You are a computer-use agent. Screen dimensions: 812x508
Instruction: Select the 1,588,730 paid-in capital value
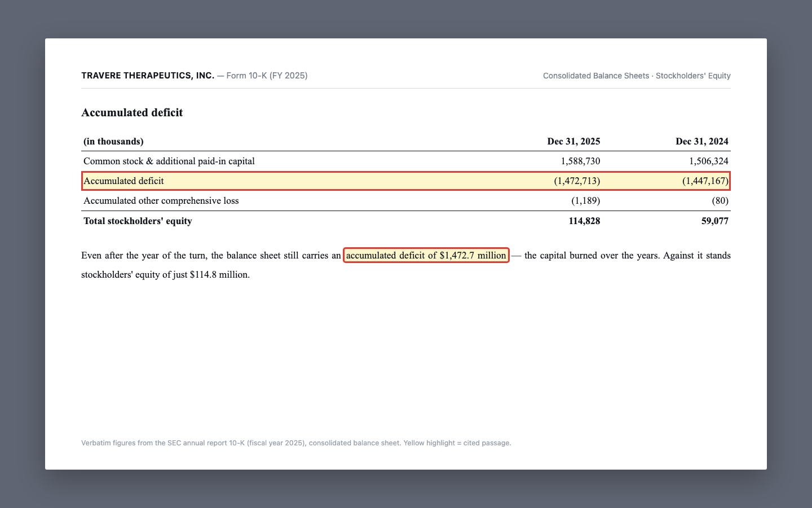point(580,161)
